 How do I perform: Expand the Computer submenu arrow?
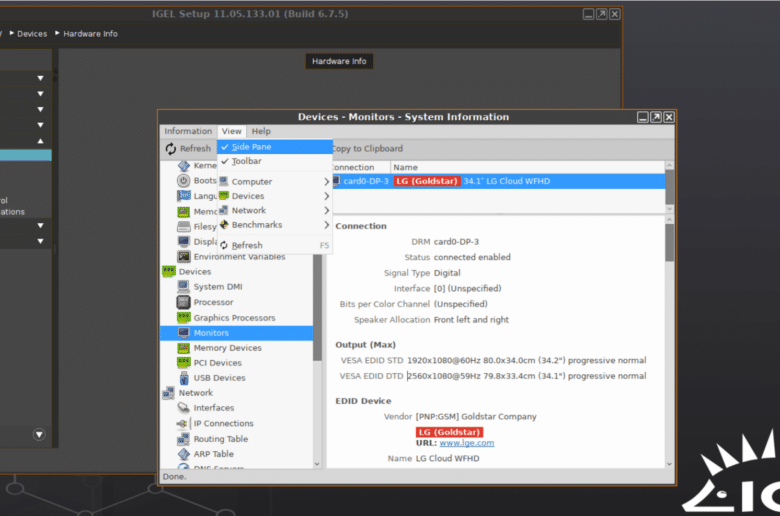click(x=326, y=182)
